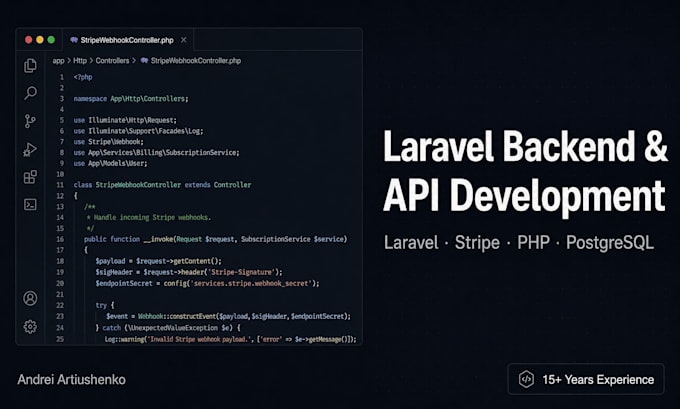The height and width of the screenshot is (409, 680).
Task: Click the 'Controllers' breadcrumb segment
Action: pyautogui.click(x=112, y=61)
